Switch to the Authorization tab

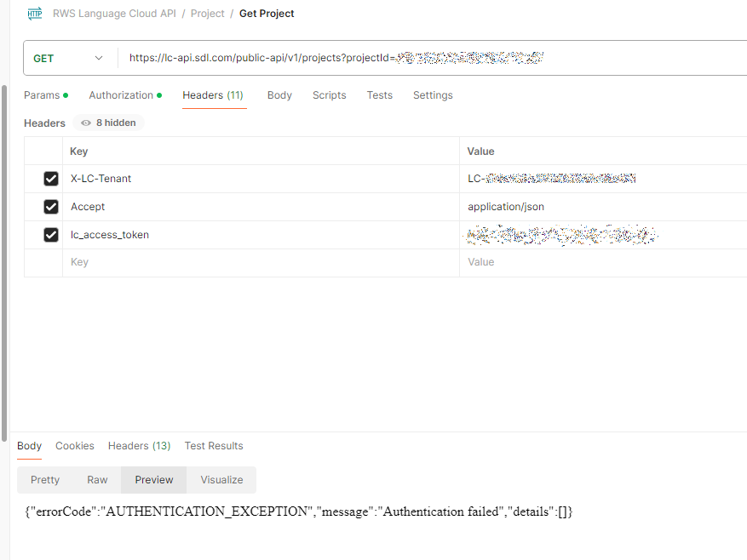pyautogui.click(x=125, y=95)
